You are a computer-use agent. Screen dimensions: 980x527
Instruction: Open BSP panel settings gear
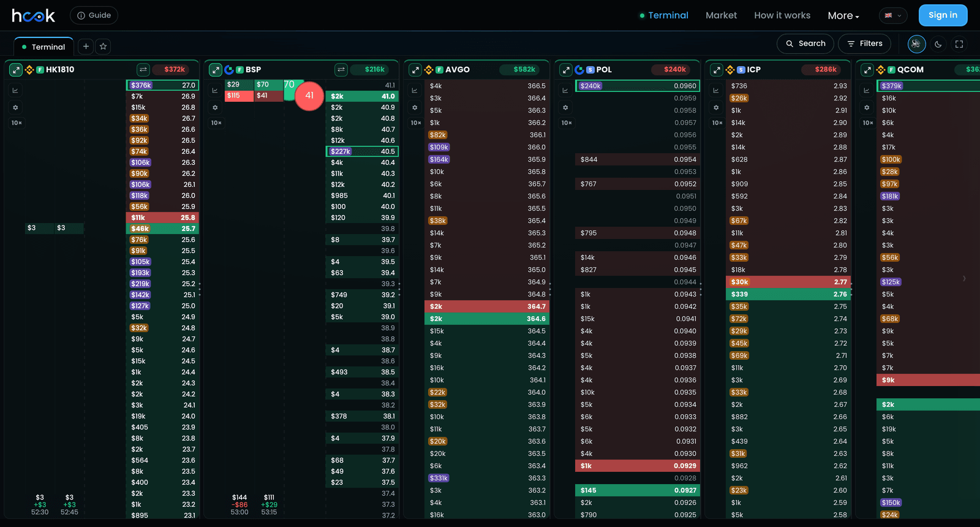215,107
